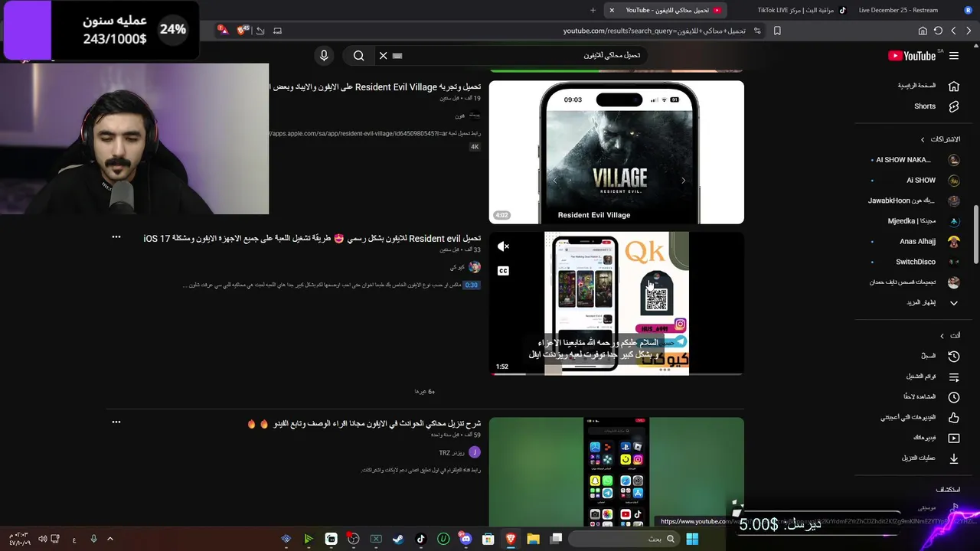Open the TRZ channel link

(x=452, y=453)
